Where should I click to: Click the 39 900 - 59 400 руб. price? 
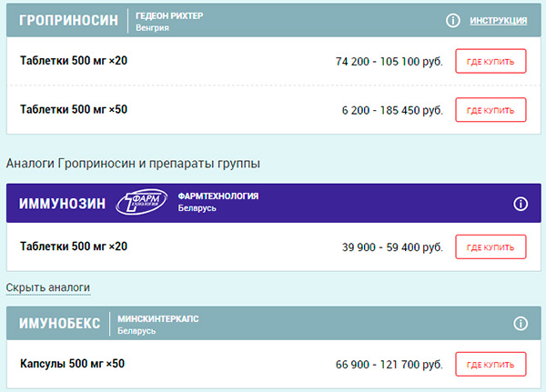[392, 247]
